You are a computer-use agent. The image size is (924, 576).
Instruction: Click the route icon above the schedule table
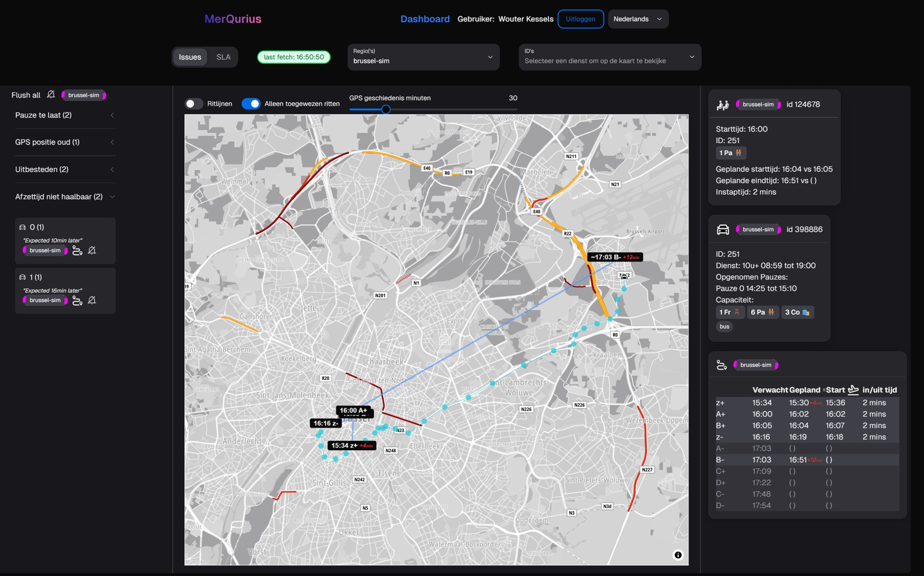point(722,365)
